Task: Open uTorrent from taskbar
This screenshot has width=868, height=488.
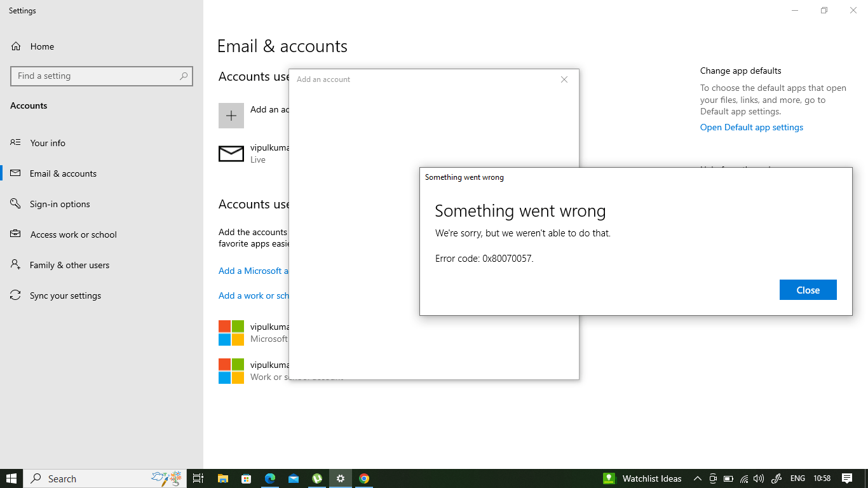Action: 317,478
